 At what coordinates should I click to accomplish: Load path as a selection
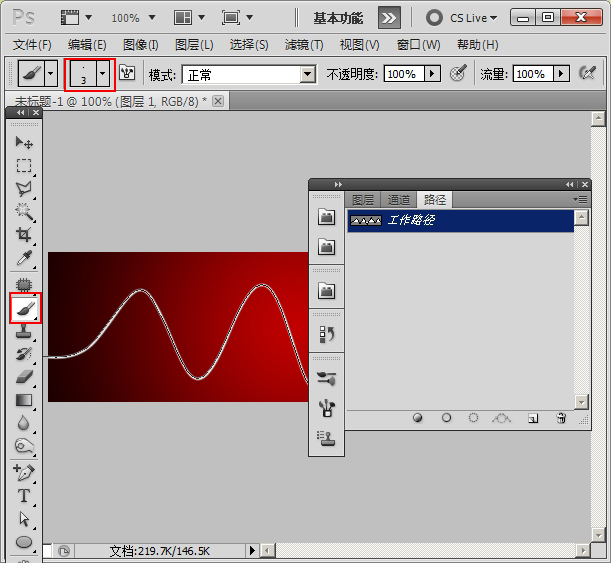473,418
